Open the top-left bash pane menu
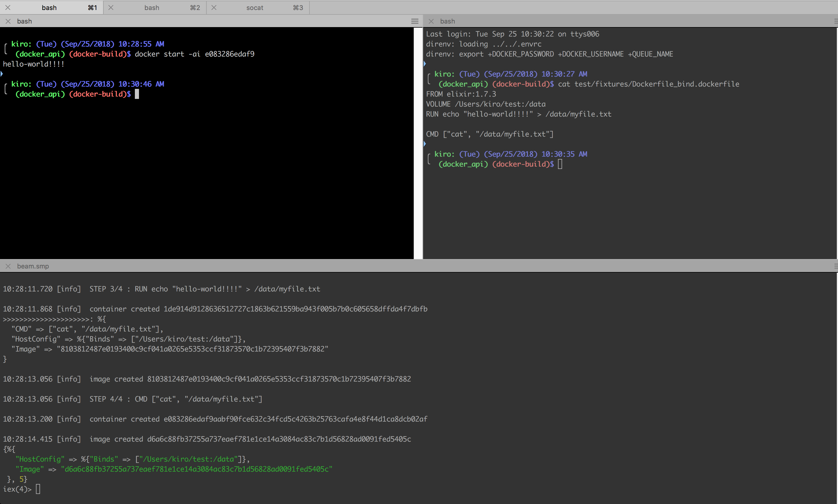 pyautogui.click(x=414, y=21)
